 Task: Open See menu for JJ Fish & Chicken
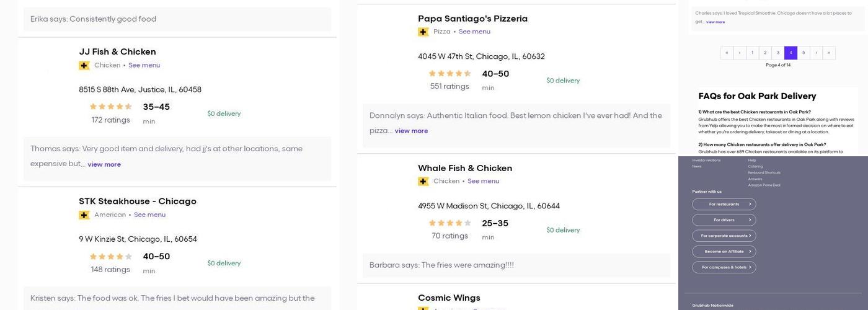(144, 65)
